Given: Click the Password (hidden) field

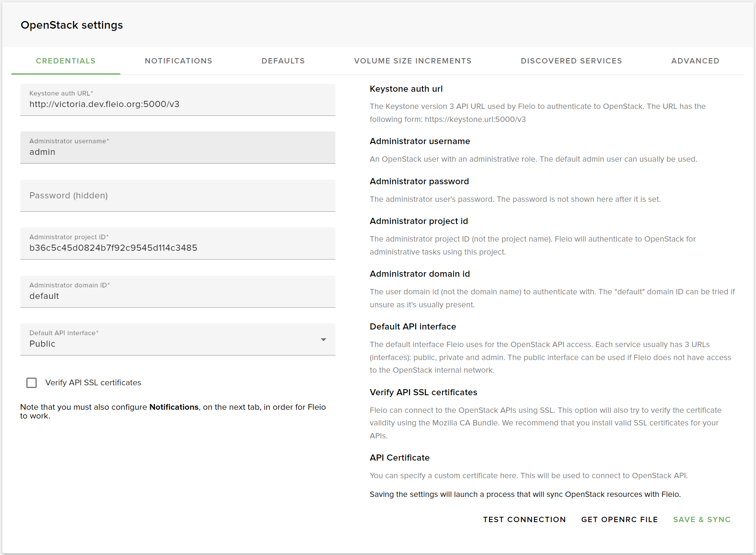Looking at the screenshot, I should point(178,196).
